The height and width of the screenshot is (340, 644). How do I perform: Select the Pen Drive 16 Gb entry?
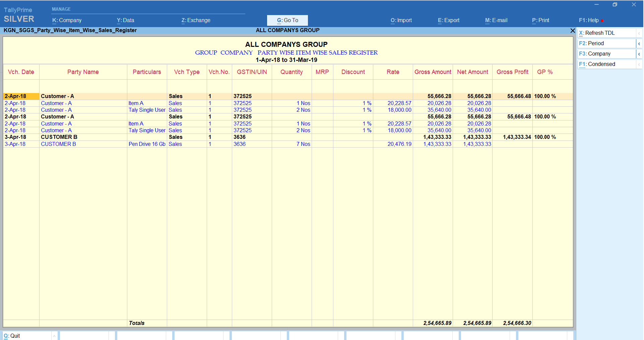(147, 144)
